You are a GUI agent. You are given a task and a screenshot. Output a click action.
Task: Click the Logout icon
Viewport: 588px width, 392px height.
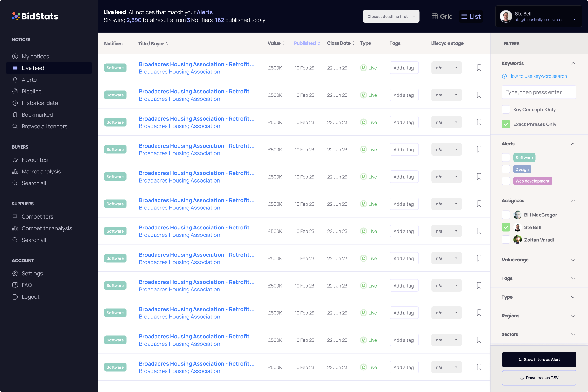click(15, 297)
